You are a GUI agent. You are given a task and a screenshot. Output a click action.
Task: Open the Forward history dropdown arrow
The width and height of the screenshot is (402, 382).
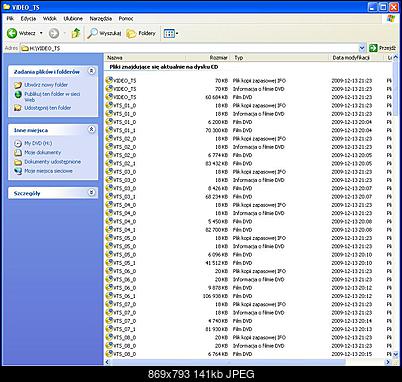(x=64, y=33)
